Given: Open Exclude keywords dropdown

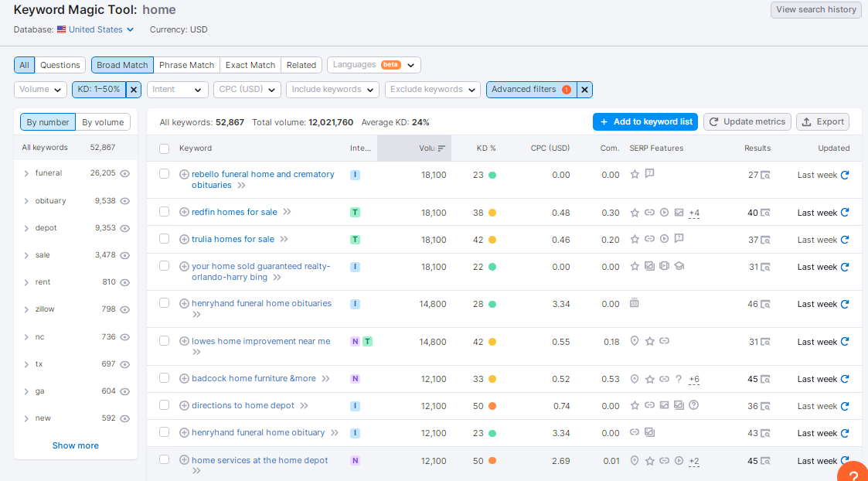Looking at the screenshot, I should pos(433,90).
